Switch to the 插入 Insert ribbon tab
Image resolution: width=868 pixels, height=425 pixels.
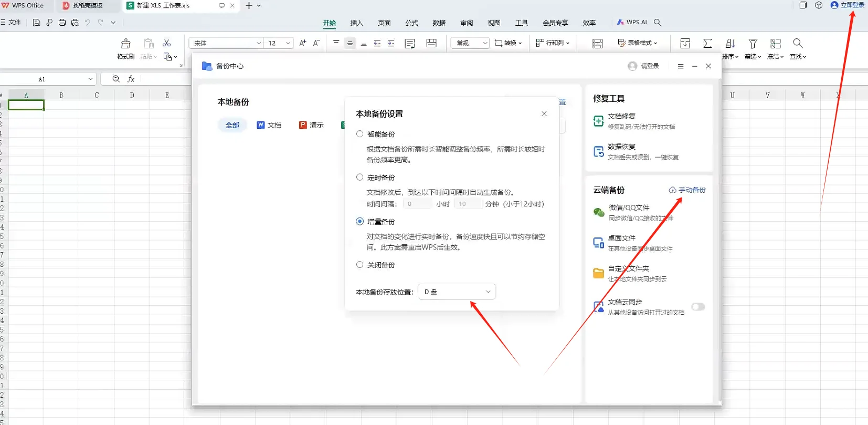coord(357,23)
